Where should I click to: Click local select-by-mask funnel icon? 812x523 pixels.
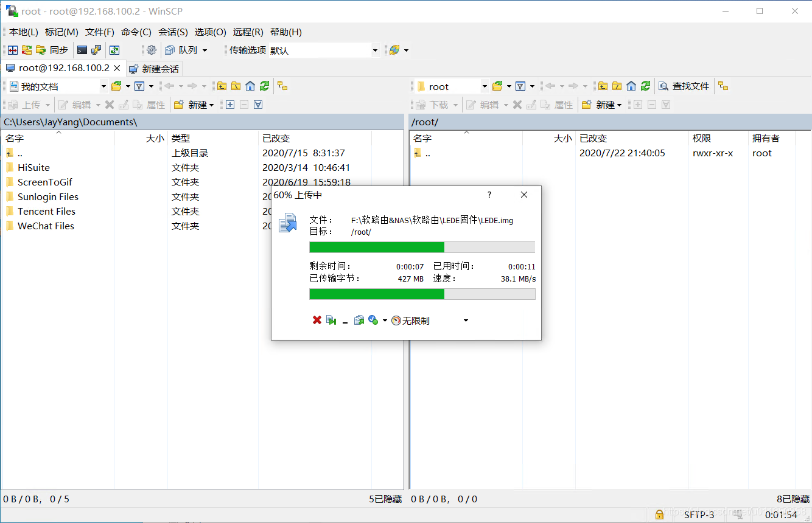point(258,105)
